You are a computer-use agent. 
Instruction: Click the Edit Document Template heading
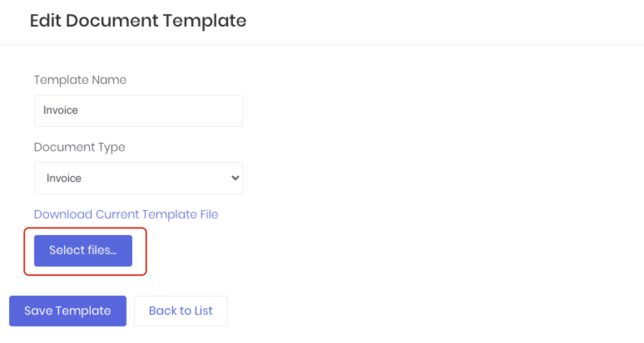pos(138,21)
